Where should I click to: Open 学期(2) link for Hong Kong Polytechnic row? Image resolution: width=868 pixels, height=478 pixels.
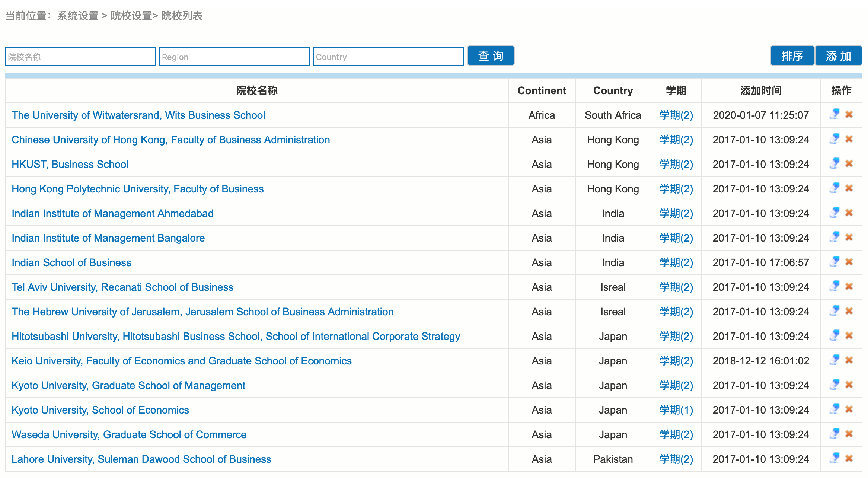[x=676, y=189]
